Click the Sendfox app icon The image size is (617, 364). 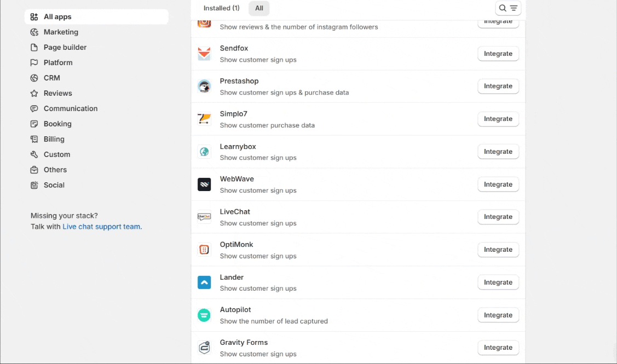click(204, 54)
